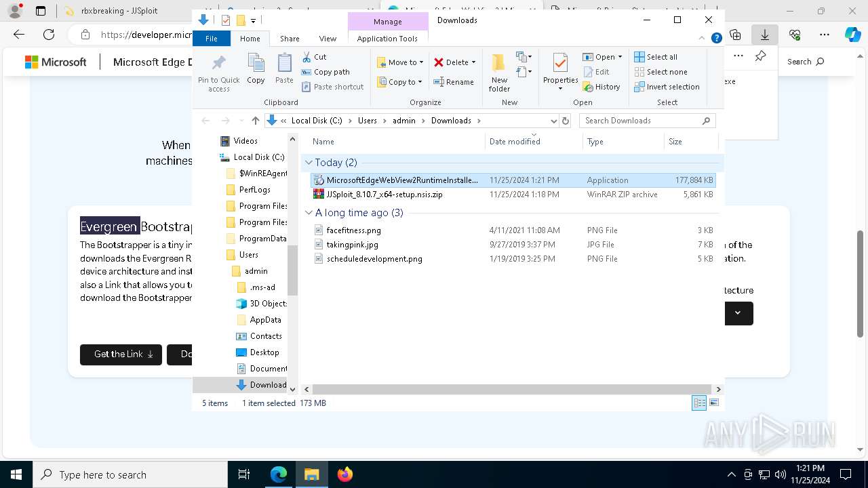868x488 pixels.
Task: Open the Copy to dropdown
Action: coord(399,82)
